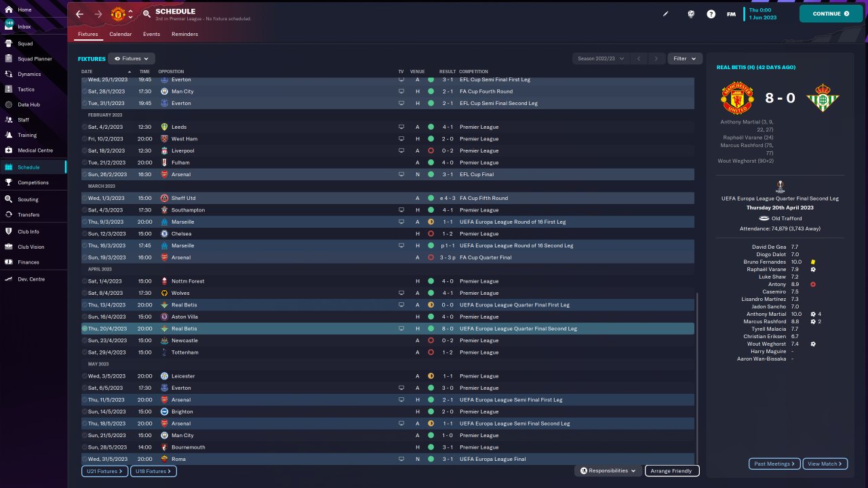Switch to the Calendar tab
Image resolution: width=868 pixels, height=488 pixels.
tap(121, 34)
